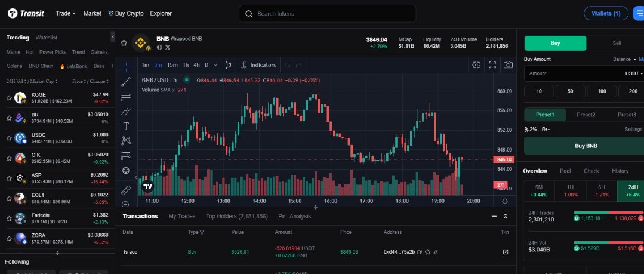
Task: Open BNB website globe icon
Action: (x=159, y=47)
